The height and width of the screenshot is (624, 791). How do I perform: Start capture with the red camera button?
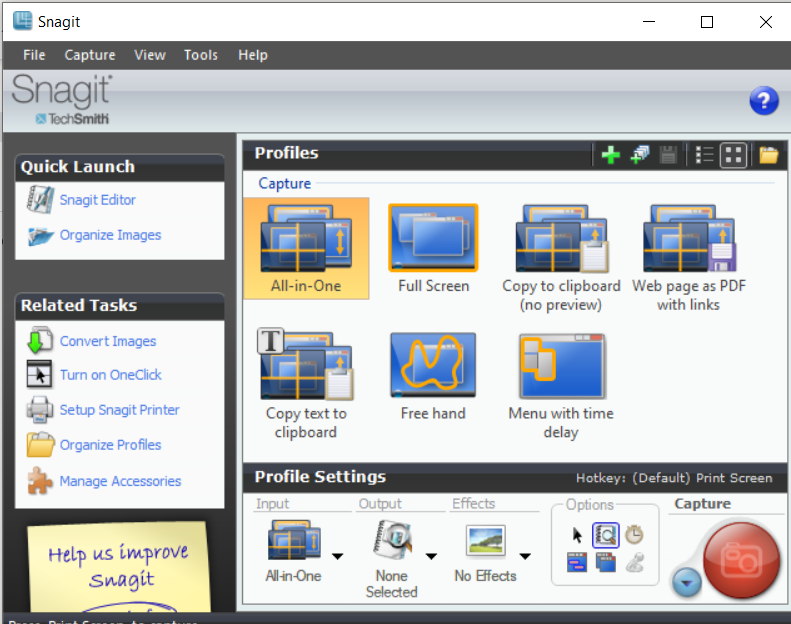(x=741, y=560)
